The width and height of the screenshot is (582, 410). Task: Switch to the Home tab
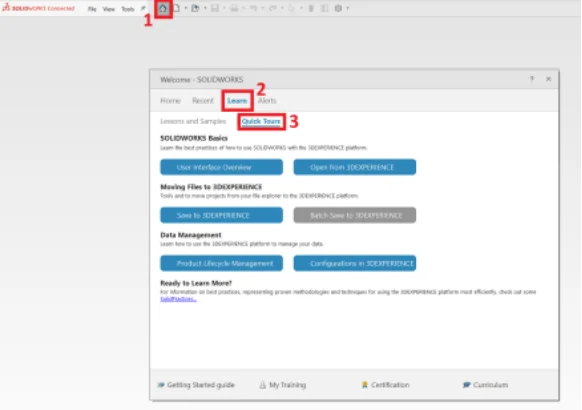point(170,101)
